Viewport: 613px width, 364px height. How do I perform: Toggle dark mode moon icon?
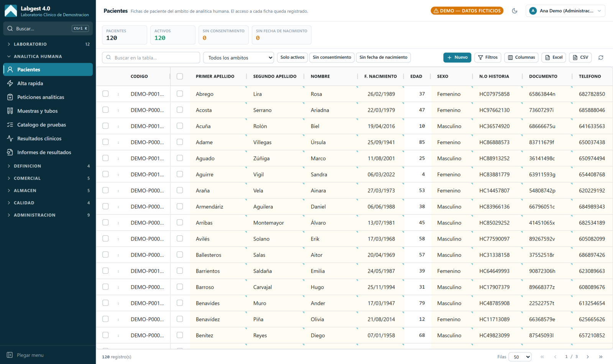click(x=515, y=11)
